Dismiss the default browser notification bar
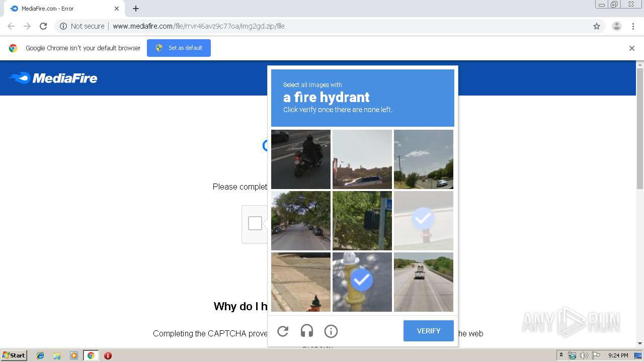This screenshot has height=362, width=644. (x=632, y=48)
